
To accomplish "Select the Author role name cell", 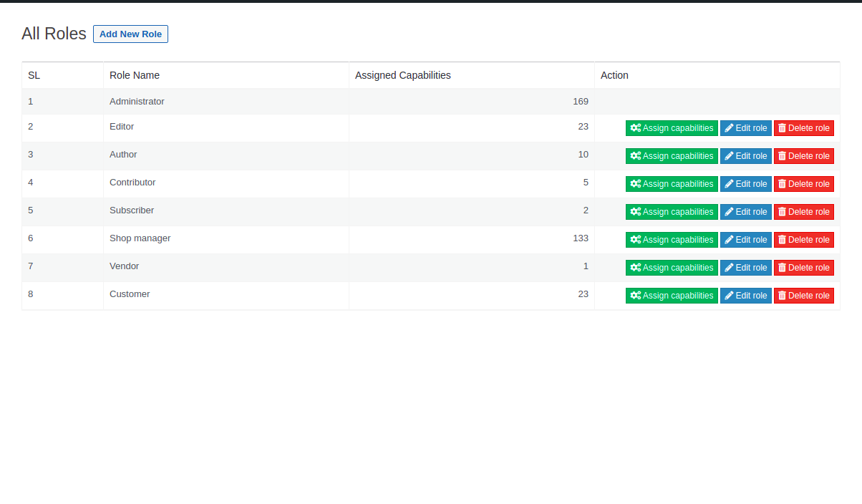I will point(226,156).
